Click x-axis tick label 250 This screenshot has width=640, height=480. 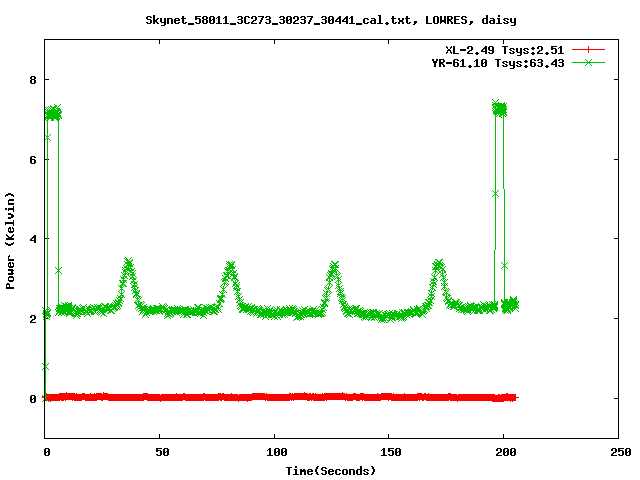click(x=621, y=452)
